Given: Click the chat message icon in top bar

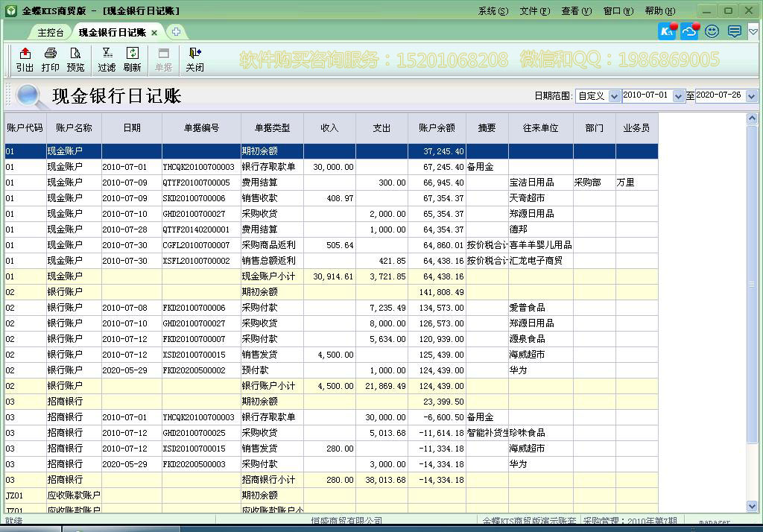Looking at the screenshot, I should coord(734,31).
